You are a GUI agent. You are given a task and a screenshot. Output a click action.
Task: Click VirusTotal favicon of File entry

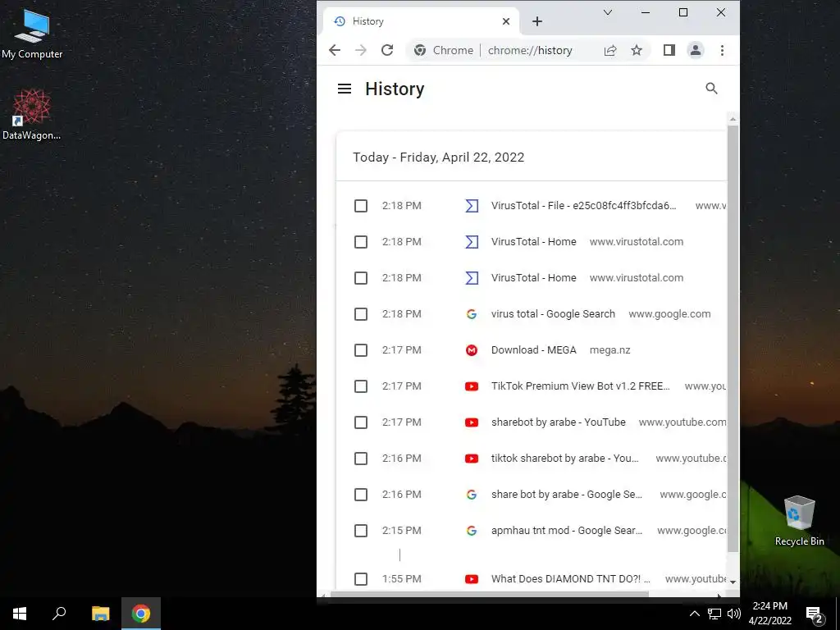click(x=472, y=206)
